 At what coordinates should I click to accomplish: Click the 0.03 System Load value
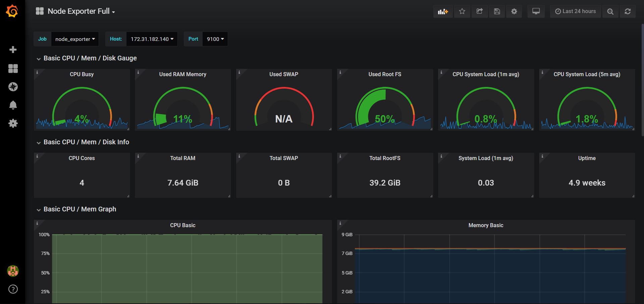[x=486, y=183]
